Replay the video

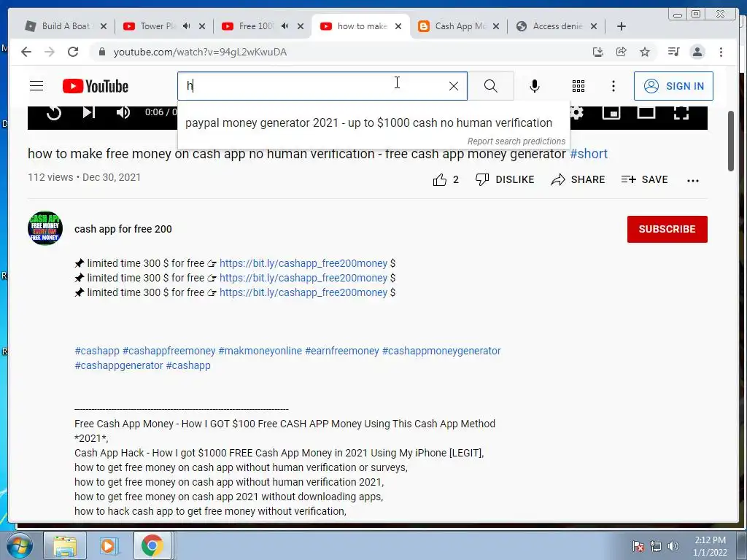(54, 113)
